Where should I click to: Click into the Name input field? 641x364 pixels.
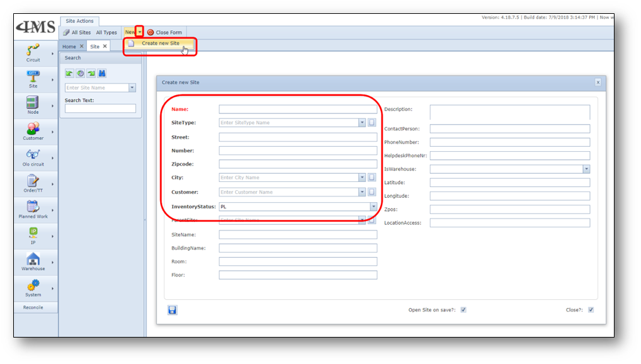[x=297, y=110]
